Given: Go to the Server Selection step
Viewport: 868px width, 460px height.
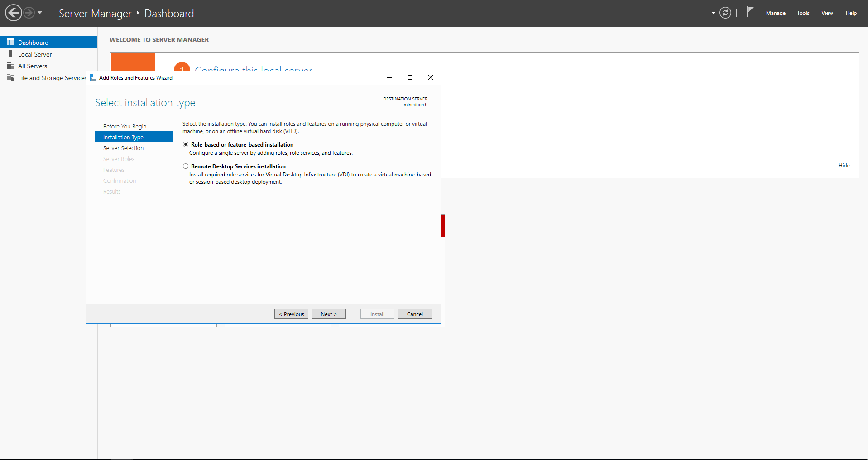Looking at the screenshot, I should coord(123,148).
